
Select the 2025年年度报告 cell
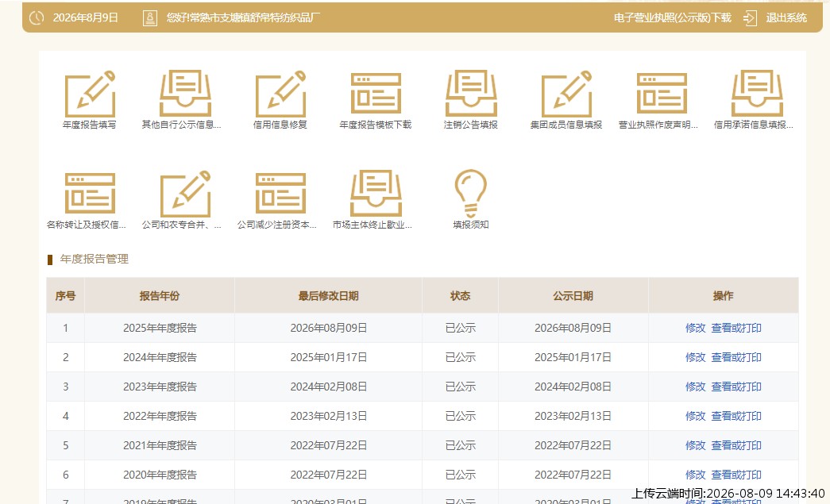(x=160, y=328)
